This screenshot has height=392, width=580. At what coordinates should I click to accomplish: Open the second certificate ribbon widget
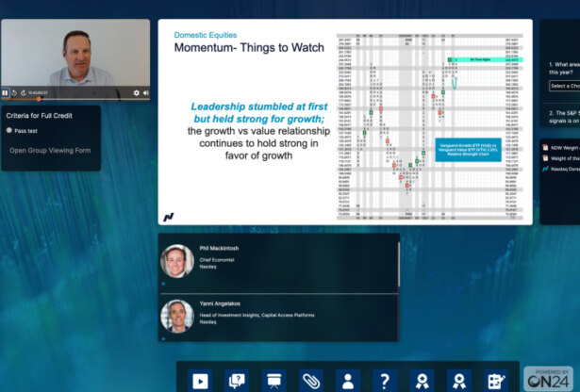click(x=459, y=381)
